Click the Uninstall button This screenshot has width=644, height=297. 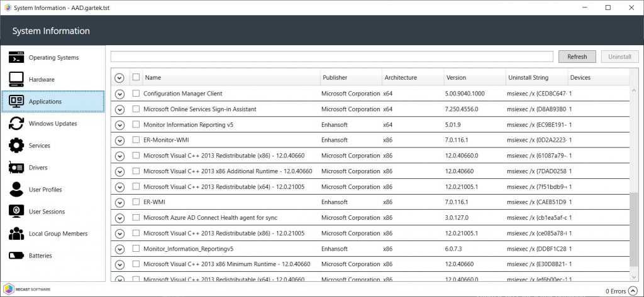pyautogui.click(x=619, y=57)
